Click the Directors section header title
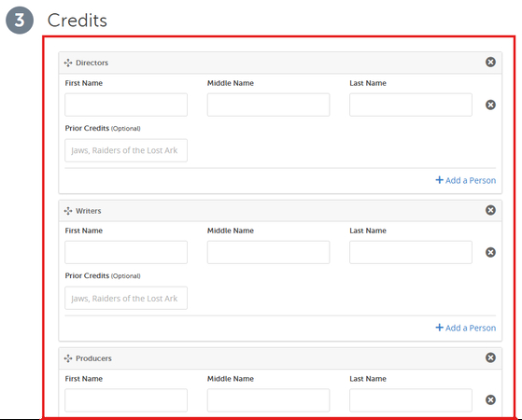 coord(92,63)
